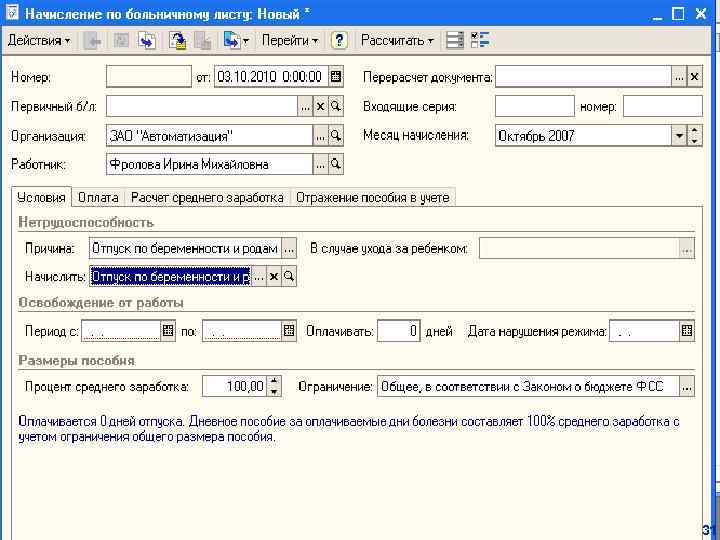720x540 pixels.
Task: Expand the Месяц начисления dropdown
Action: point(679,136)
